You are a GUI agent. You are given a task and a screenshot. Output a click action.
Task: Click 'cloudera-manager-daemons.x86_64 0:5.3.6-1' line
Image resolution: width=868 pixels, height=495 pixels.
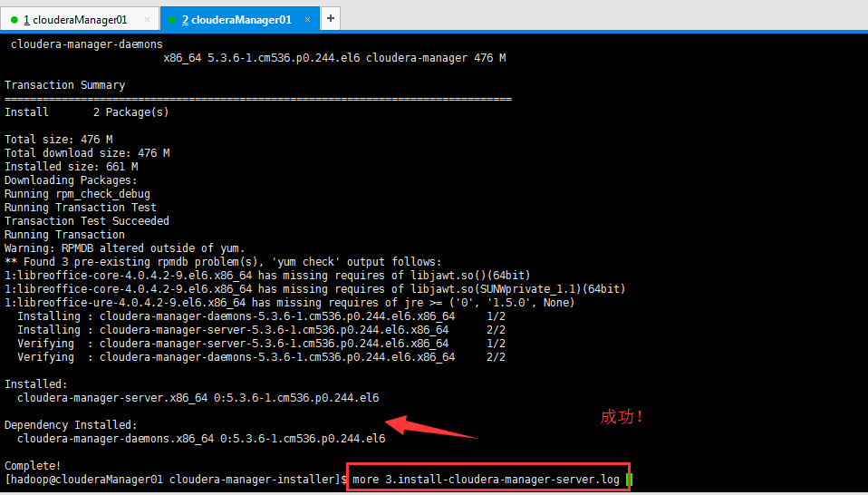201,439
